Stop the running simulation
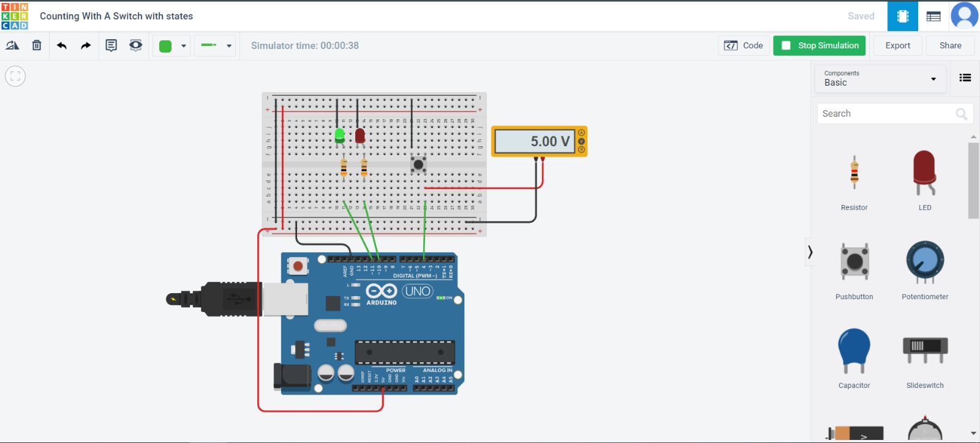 pyautogui.click(x=820, y=45)
